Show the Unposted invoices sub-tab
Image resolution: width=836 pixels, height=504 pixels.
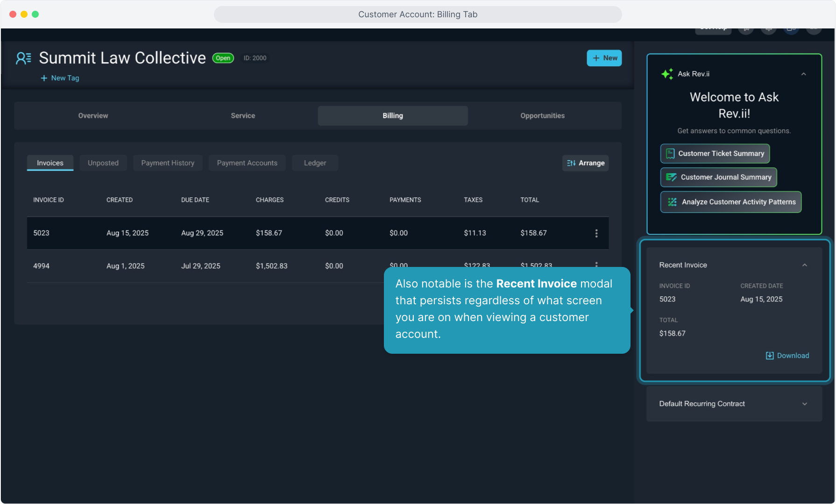pyautogui.click(x=103, y=163)
